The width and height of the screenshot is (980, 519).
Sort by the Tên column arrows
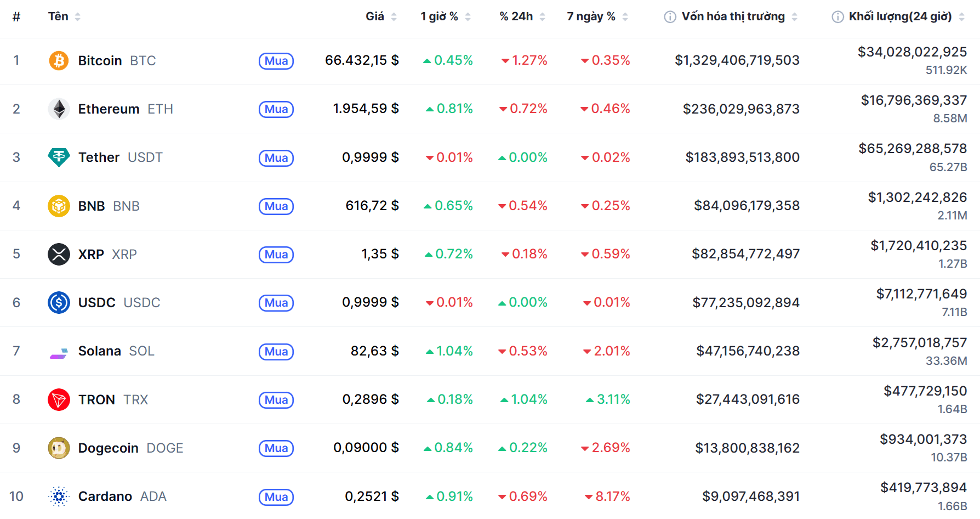point(78,17)
